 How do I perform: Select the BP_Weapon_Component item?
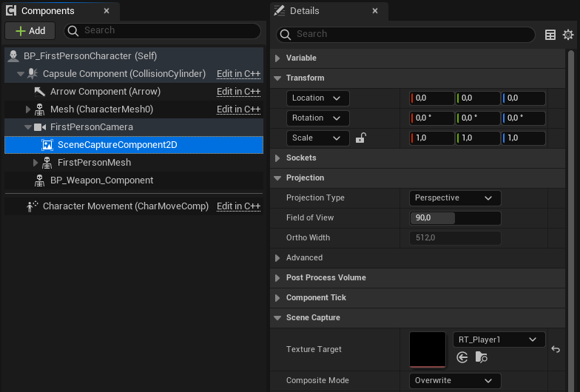101,180
